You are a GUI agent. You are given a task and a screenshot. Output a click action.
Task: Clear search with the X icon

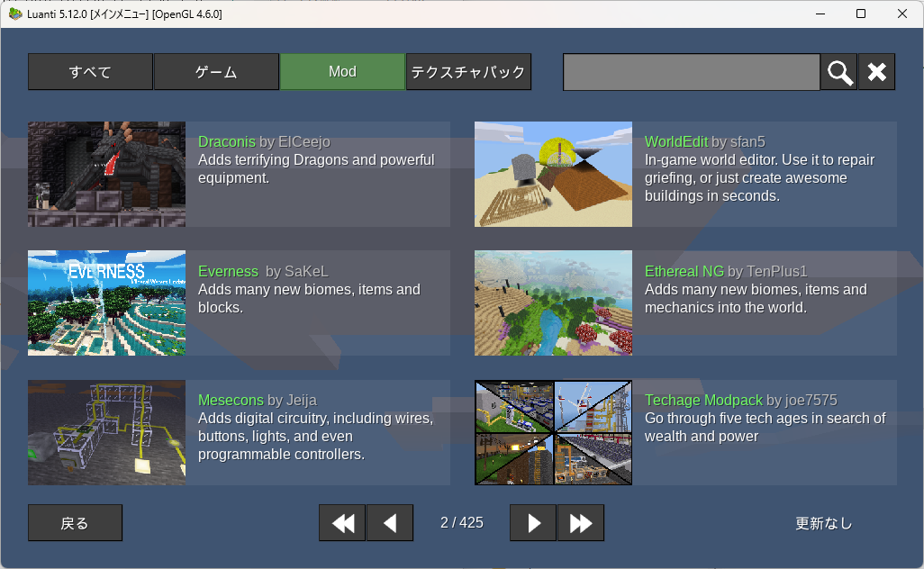click(877, 72)
